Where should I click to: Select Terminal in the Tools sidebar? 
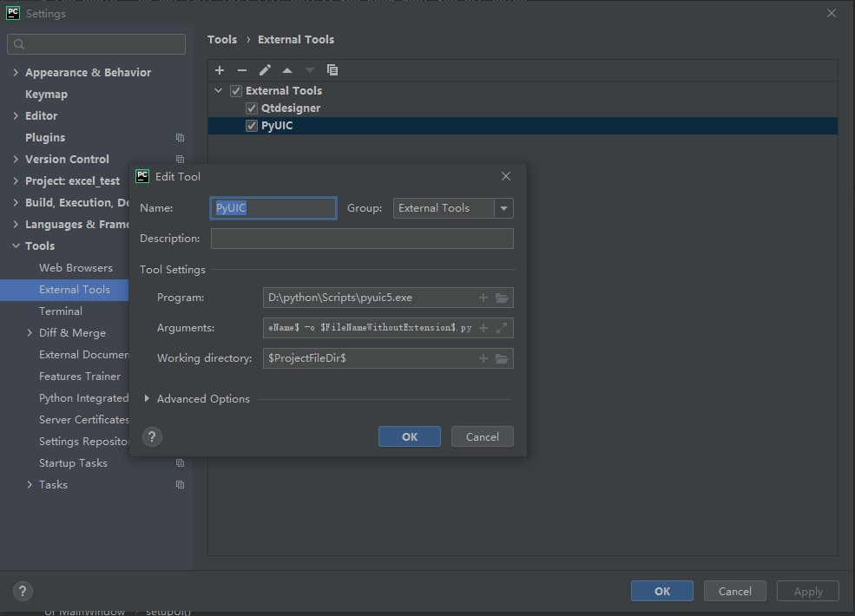[x=61, y=311]
